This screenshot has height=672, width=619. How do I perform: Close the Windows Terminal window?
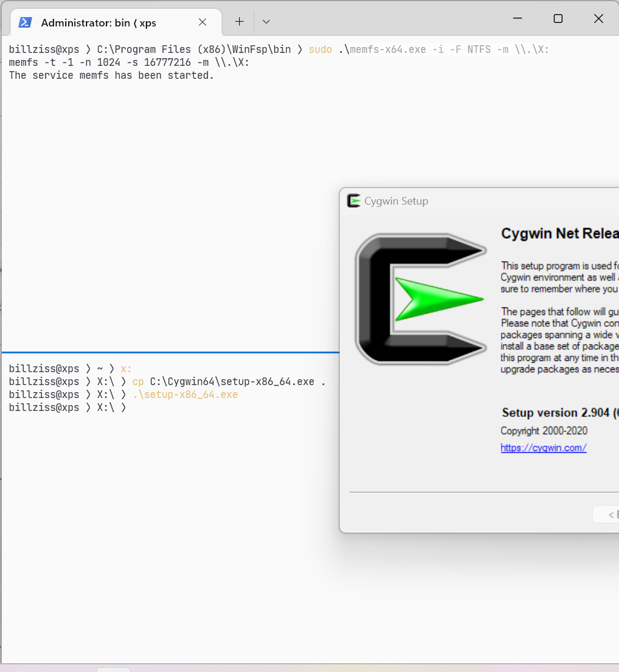tap(598, 18)
